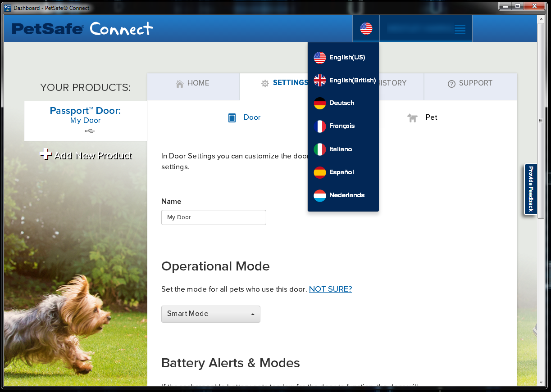The width and height of the screenshot is (551, 392).
Task: Click the French flag icon for Français
Action: (x=320, y=126)
